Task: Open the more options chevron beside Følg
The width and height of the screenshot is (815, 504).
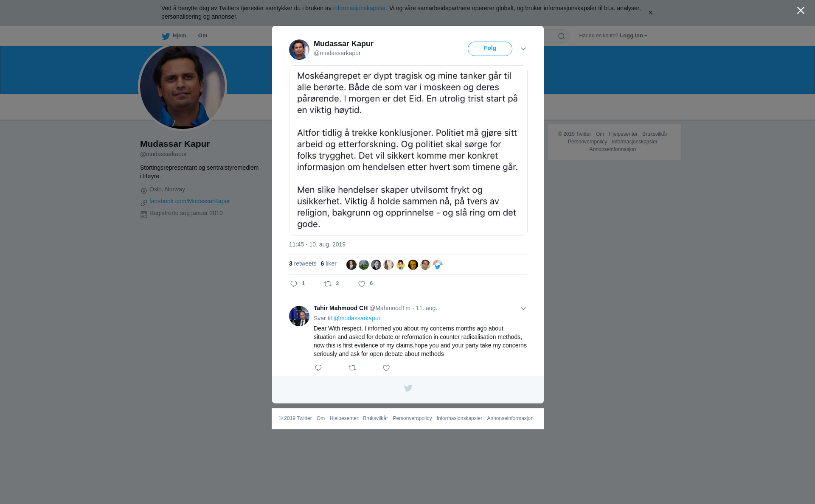Action: click(x=523, y=49)
